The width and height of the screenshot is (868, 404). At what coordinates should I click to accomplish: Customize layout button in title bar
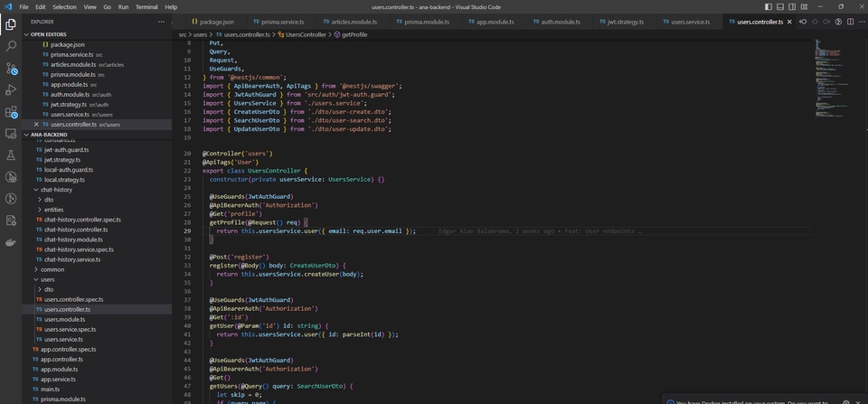click(x=805, y=6)
